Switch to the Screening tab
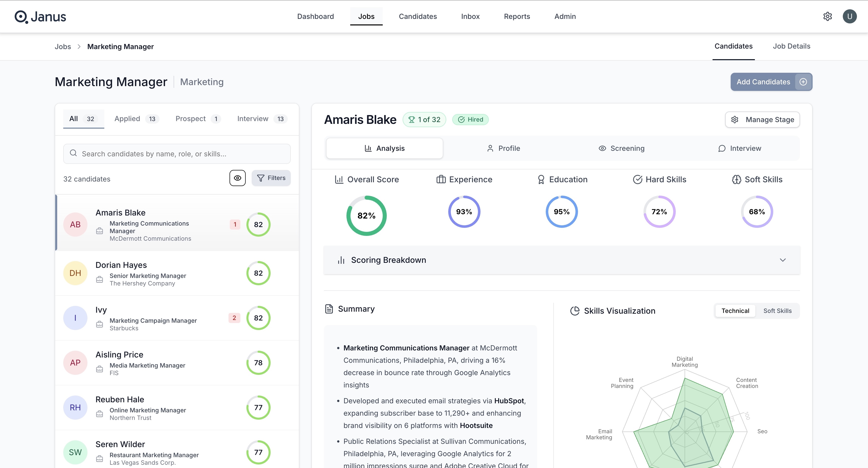 (x=622, y=148)
